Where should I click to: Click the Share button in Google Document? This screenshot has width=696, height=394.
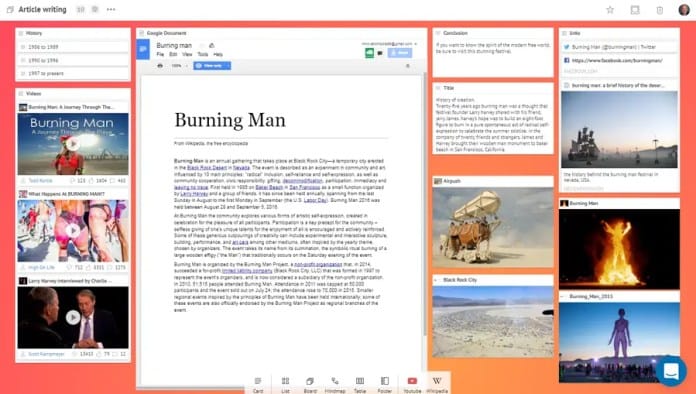(399, 53)
